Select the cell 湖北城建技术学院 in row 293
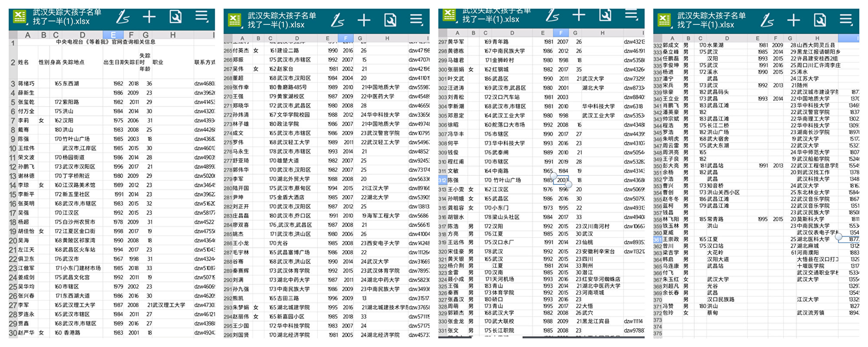Image resolution: width=868 pixels, height=347 pixels. coord(388,308)
